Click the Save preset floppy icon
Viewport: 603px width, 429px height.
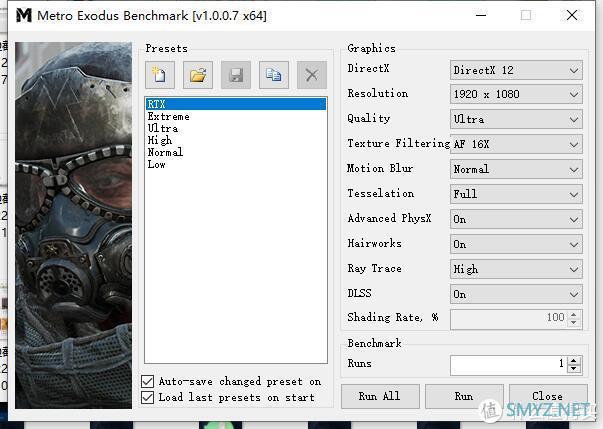pos(236,75)
